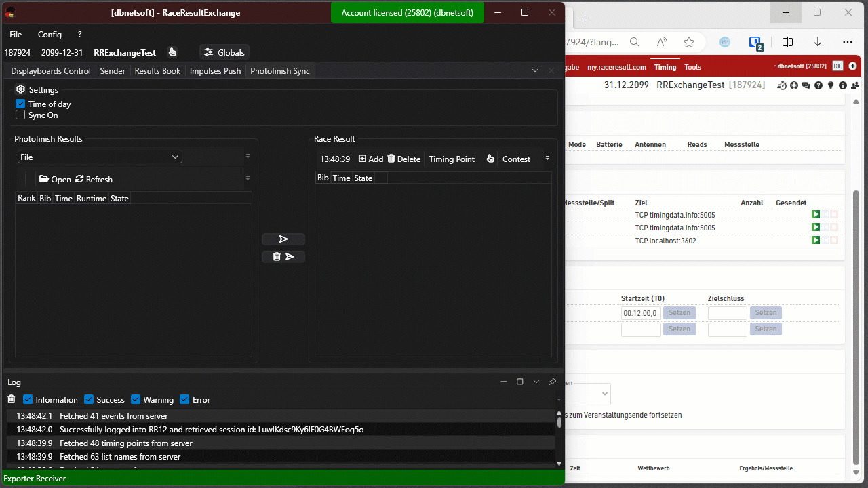This screenshot has height=488, width=868.
Task: Open browser settings and more menu
Action: [848, 42]
